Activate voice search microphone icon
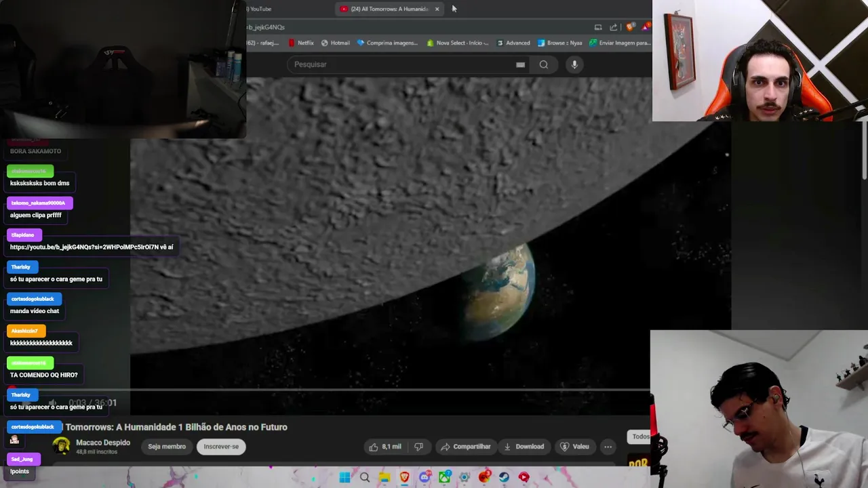 (574, 64)
